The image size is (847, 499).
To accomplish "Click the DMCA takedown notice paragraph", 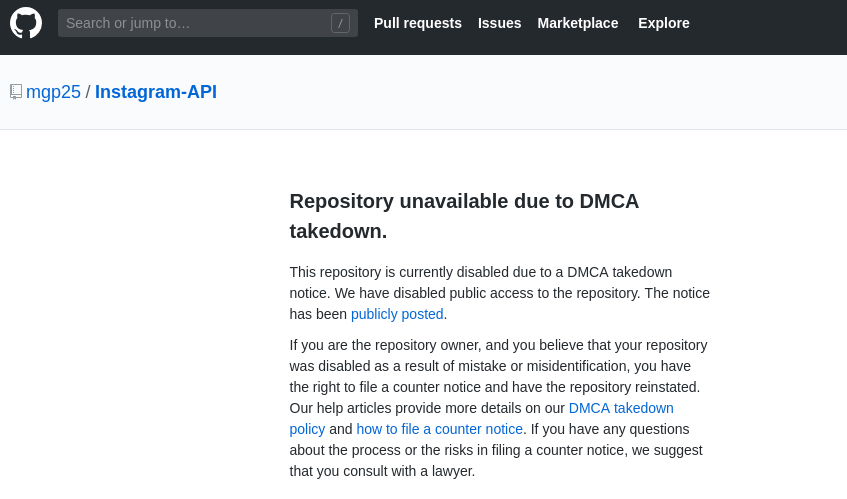I will pyautogui.click(x=500, y=293).
